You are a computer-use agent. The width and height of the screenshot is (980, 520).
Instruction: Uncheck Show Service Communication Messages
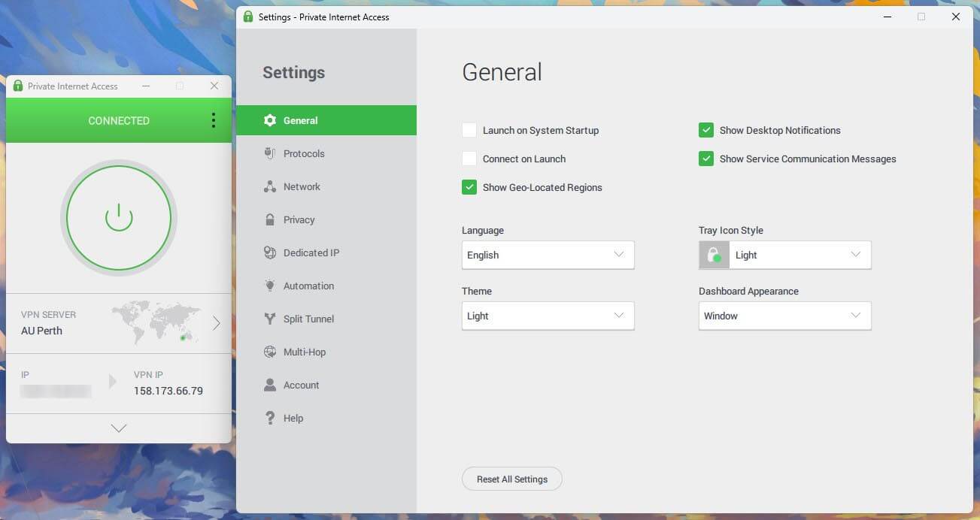coord(706,159)
